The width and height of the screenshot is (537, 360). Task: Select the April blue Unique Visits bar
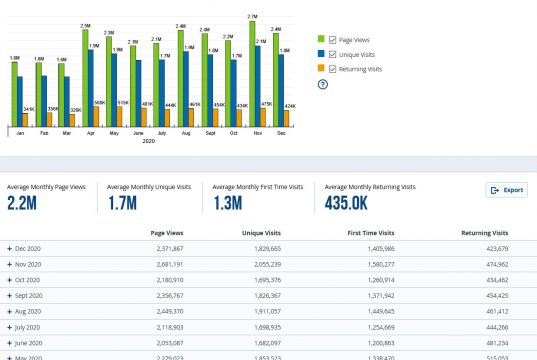(91, 88)
